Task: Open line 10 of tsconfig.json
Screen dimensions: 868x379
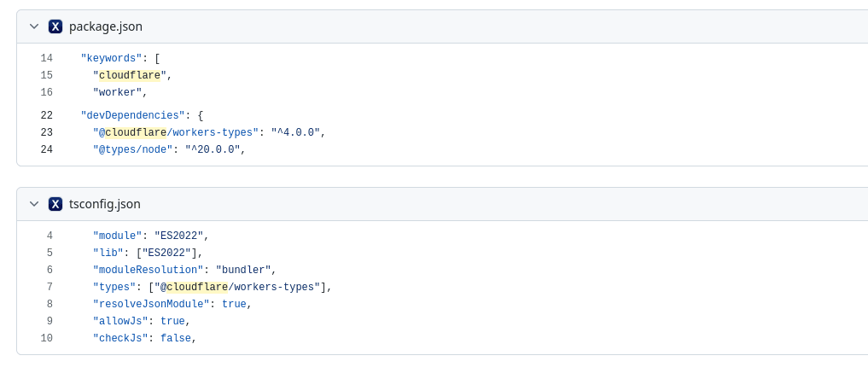Action: point(46,338)
